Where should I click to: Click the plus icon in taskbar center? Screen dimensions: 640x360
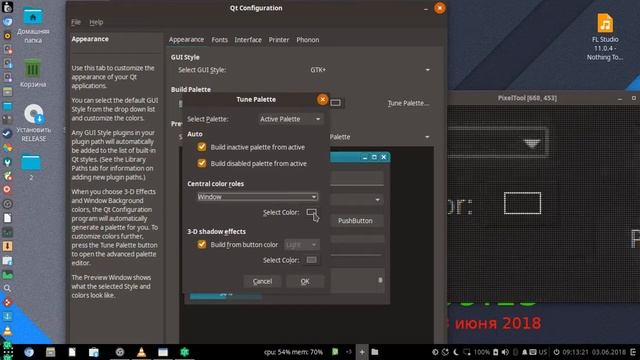tap(362, 352)
